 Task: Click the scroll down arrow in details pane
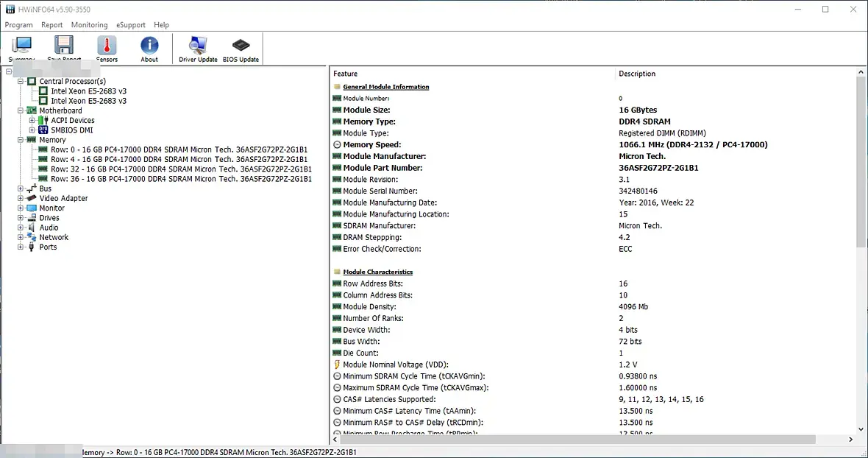[861, 429]
